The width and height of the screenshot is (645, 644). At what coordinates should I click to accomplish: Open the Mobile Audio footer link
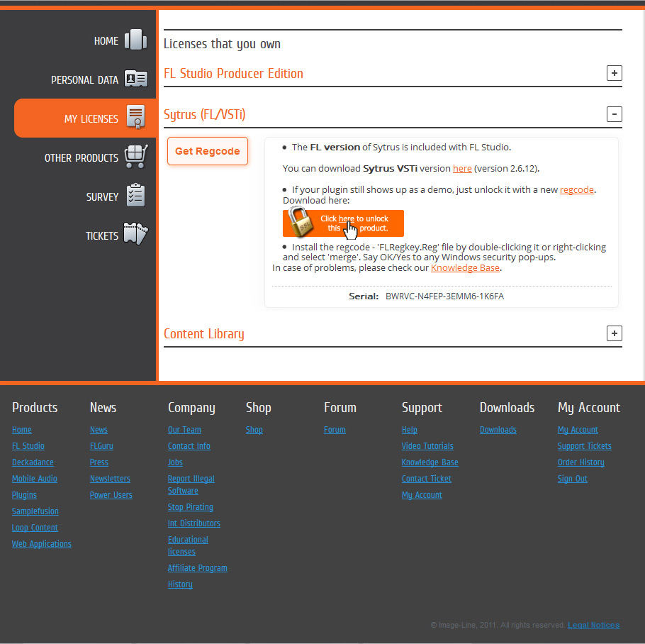coord(35,479)
